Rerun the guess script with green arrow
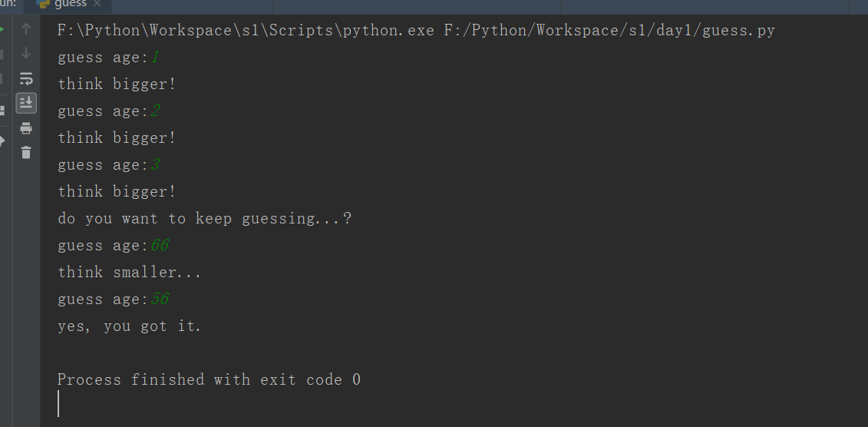The width and height of the screenshot is (868, 427). point(2,28)
